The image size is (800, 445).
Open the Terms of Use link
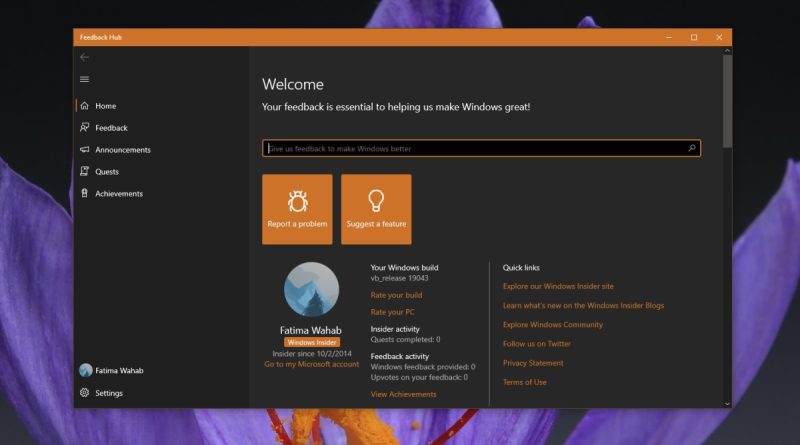point(524,382)
